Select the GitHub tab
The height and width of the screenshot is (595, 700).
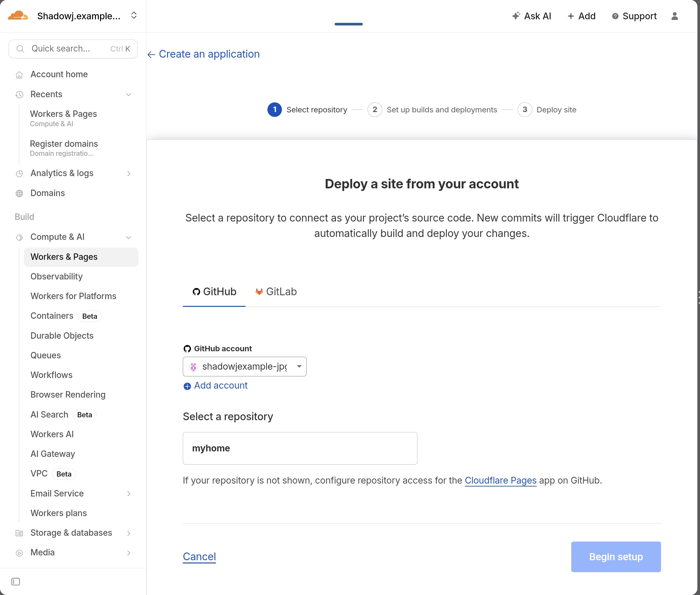[214, 292]
